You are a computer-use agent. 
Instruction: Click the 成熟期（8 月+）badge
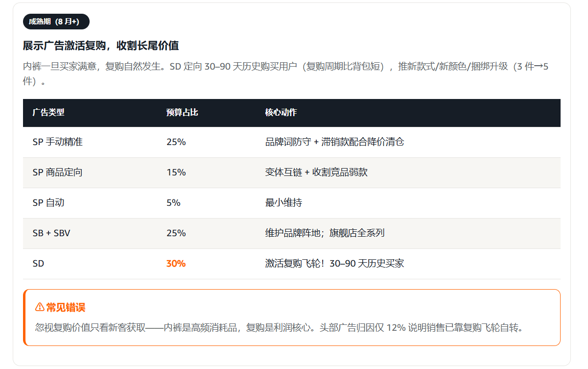(56, 22)
